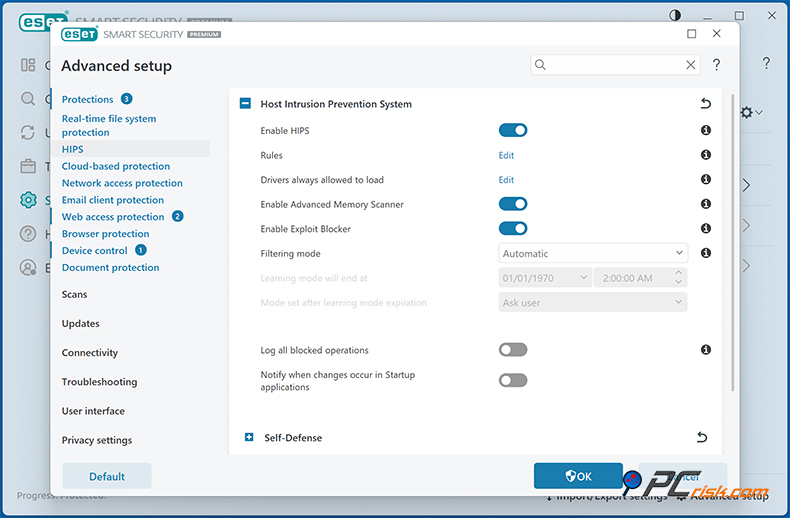Click info icon for Advanced Memory Scanner
Image resolution: width=790 pixels, height=518 pixels.
click(706, 204)
